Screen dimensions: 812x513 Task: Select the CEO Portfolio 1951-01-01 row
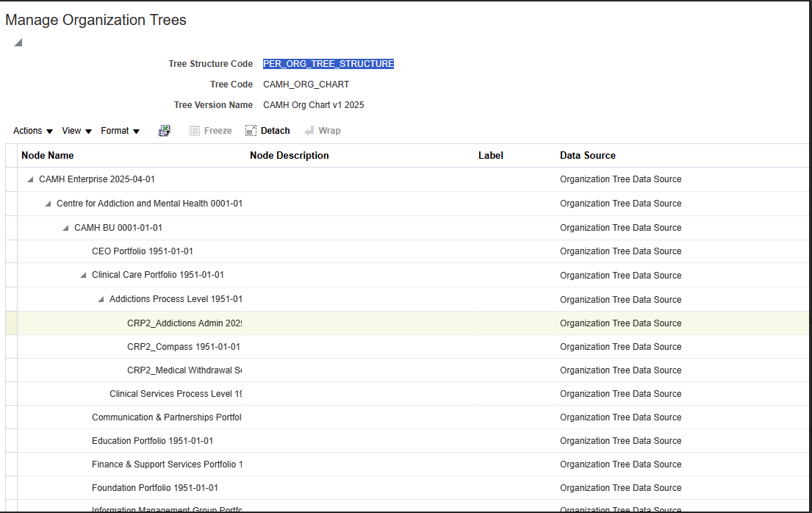coord(143,251)
